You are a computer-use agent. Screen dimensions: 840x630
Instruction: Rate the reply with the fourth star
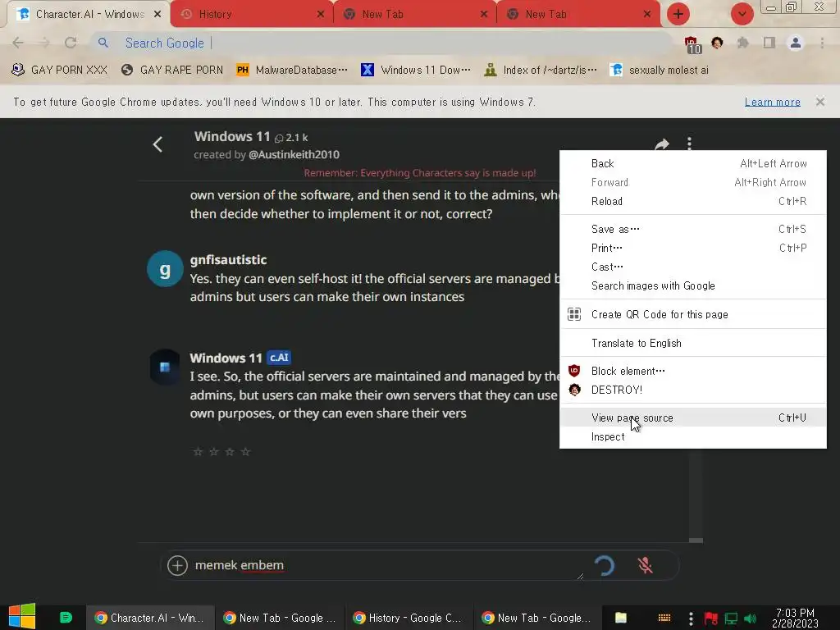[245, 452]
